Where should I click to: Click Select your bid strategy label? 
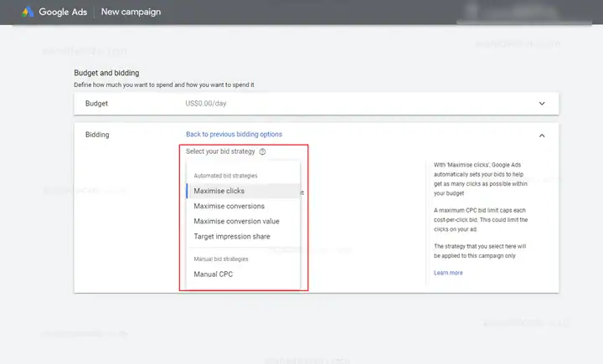pos(220,151)
